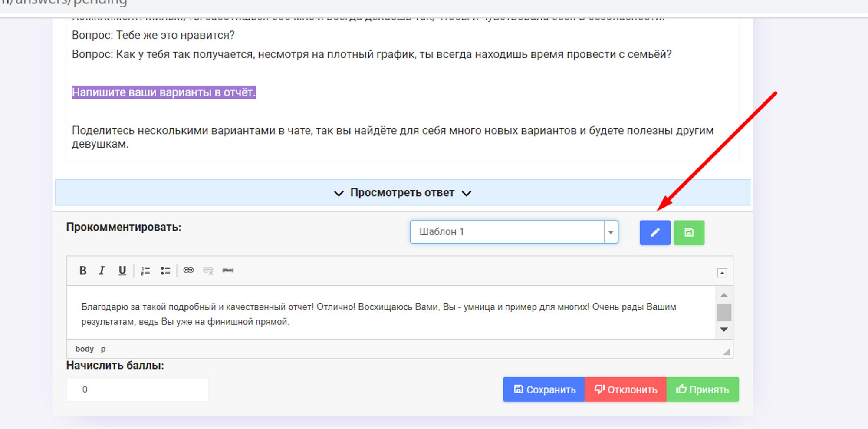Click the Начислить баллы points input field
The height and width of the screenshot is (429, 868).
click(x=138, y=389)
